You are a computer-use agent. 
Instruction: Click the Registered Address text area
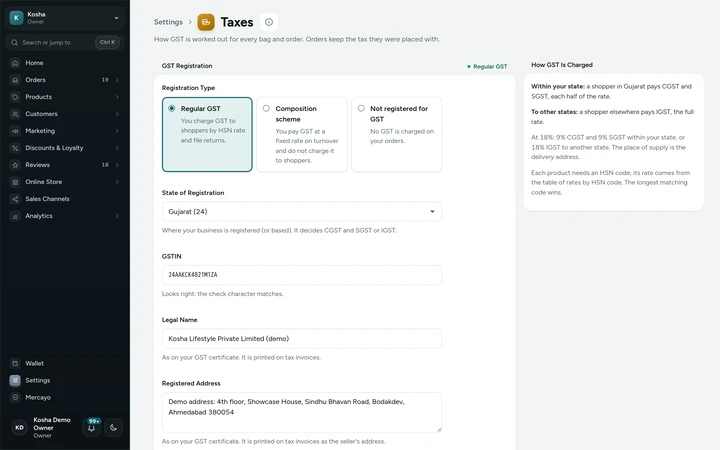[302, 412]
